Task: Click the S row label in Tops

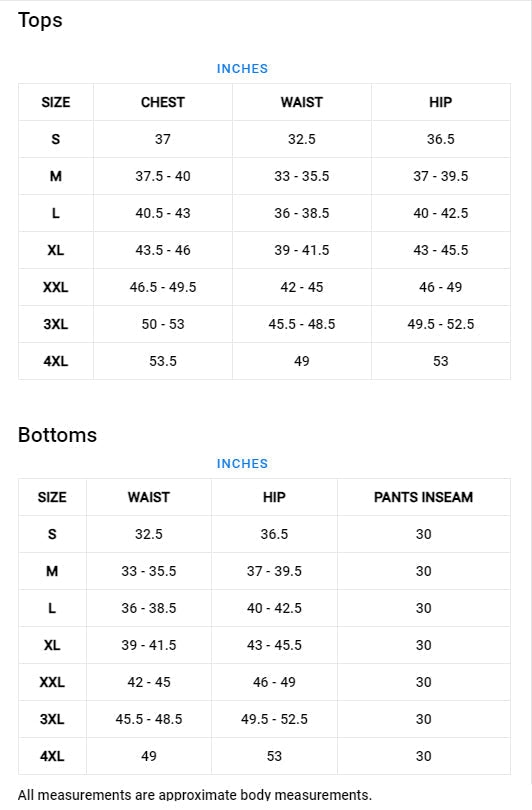Action: click(56, 139)
